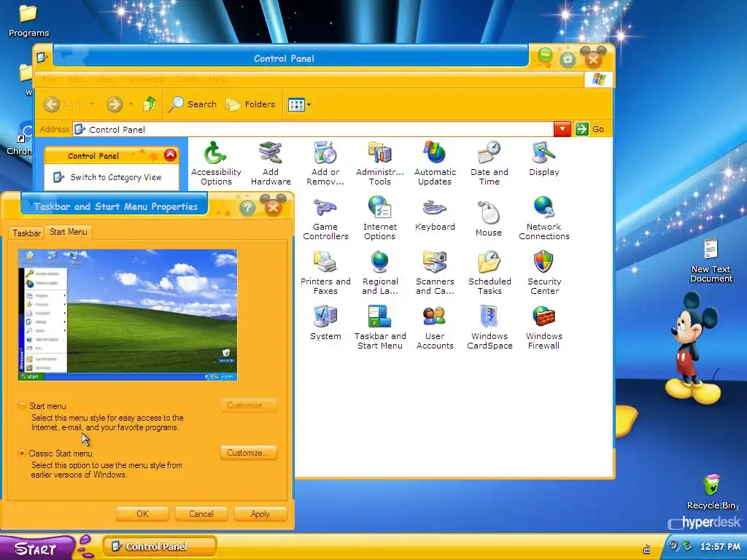Open the Forward button history dropdown
747x560 pixels.
(131, 104)
